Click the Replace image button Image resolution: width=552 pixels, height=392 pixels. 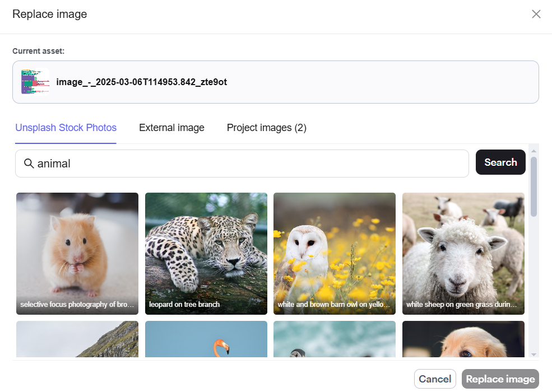click(500, 379)
